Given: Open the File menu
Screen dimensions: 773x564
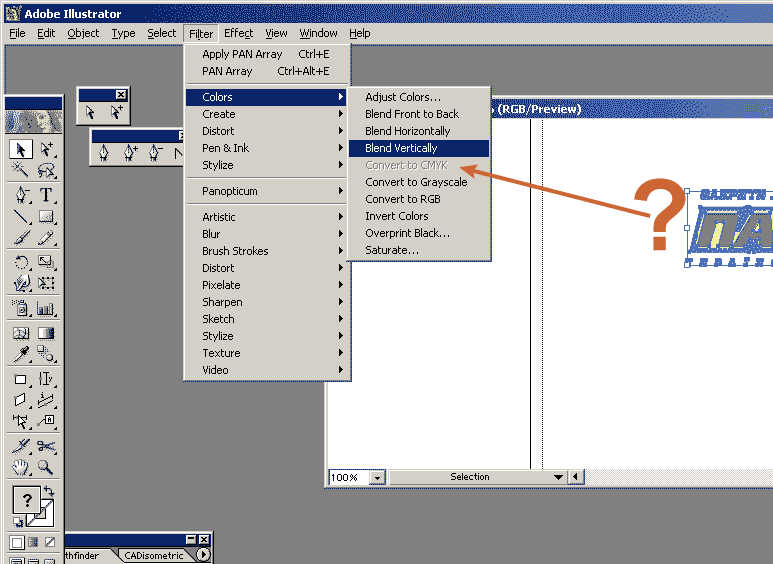Looking at the screenshot, I should pyautogui.click(x=17, y=33).
